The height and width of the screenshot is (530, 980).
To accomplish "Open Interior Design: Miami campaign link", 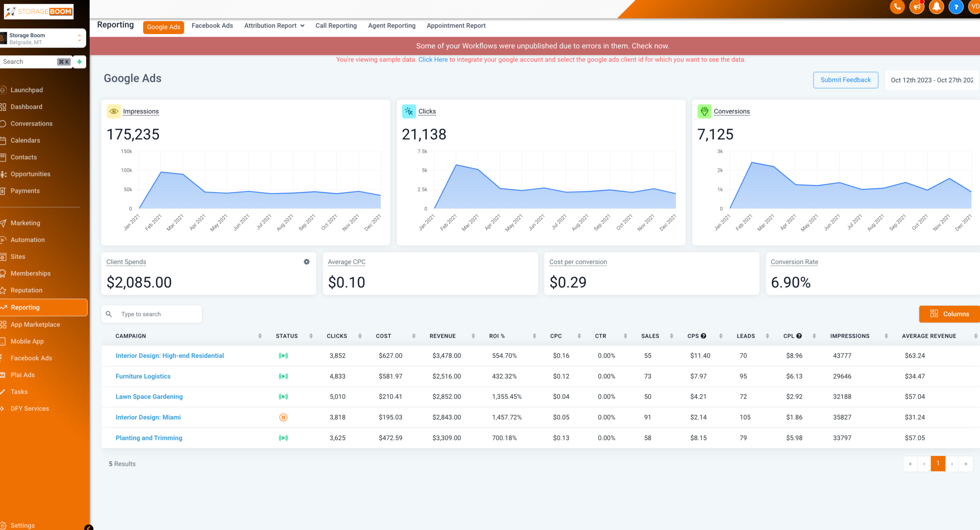I will (x=148, y=417).
